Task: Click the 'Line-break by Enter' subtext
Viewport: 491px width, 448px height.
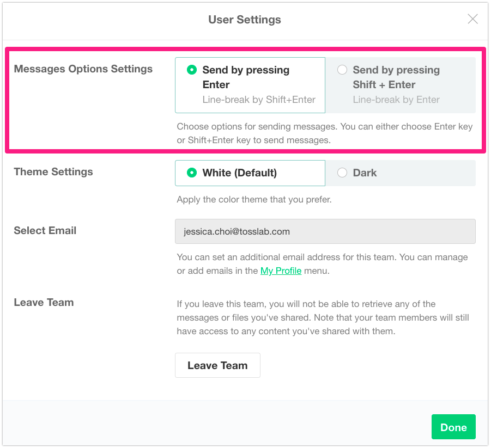Action: (x=396, y=100)
